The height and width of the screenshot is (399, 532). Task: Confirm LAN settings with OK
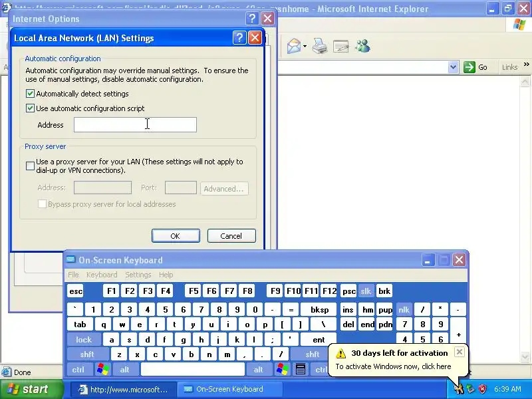tap(176, 236)
